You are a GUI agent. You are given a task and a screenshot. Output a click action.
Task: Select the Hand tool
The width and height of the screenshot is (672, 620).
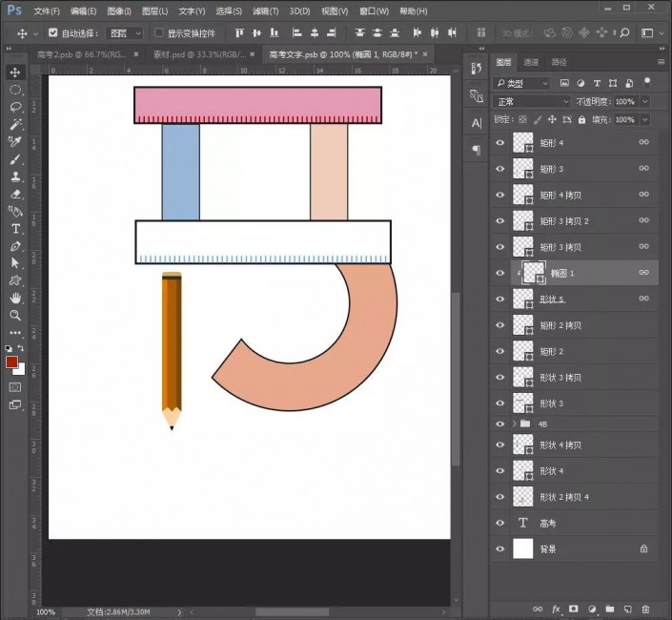(15, 298)
